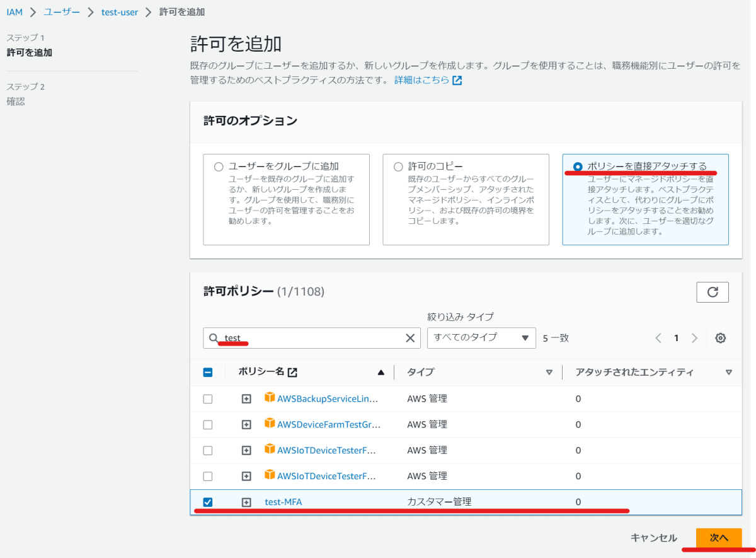Toggle the select-all policies checkbox
756x558 pixels.
(208, 373)
